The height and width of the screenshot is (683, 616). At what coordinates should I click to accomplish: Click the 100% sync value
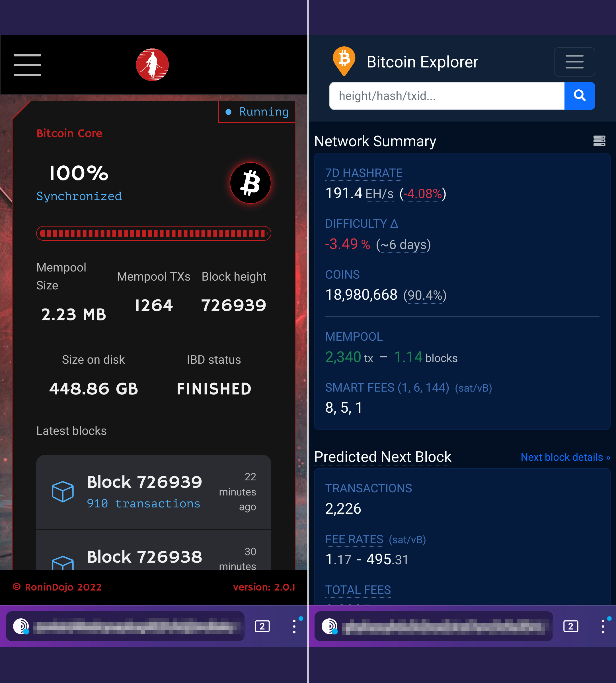79,173
